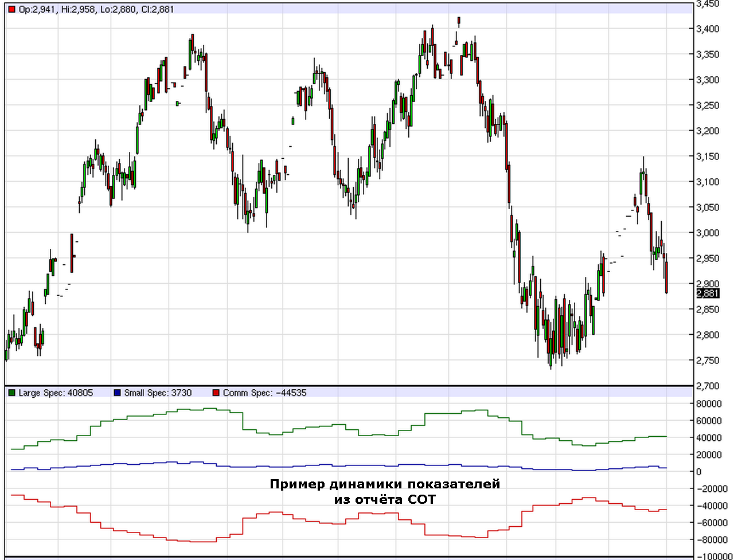Click the 3,150 price axis label
734x560 pixels.
coord(708,156)
